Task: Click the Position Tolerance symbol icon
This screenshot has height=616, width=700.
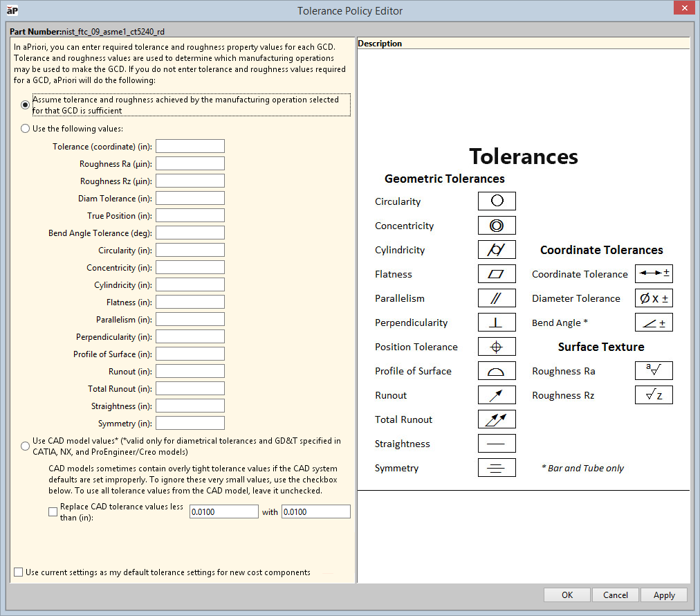Action: coord(497,347)
